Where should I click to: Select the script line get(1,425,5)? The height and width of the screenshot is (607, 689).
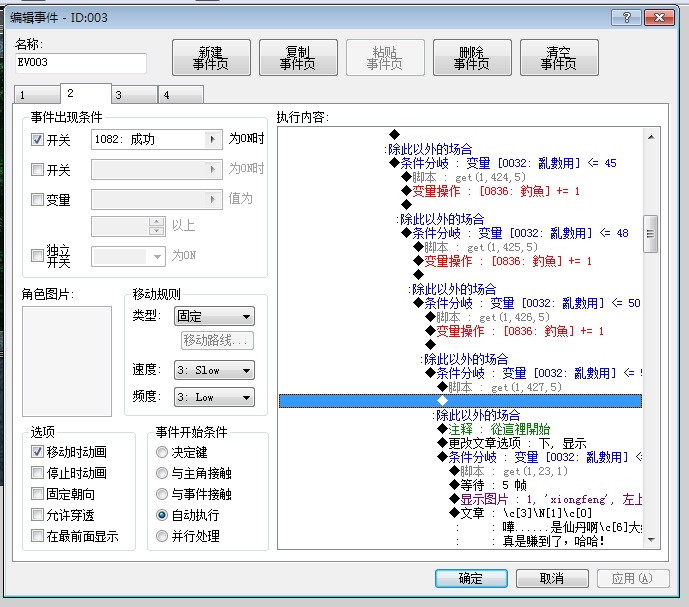click(476, 247)
